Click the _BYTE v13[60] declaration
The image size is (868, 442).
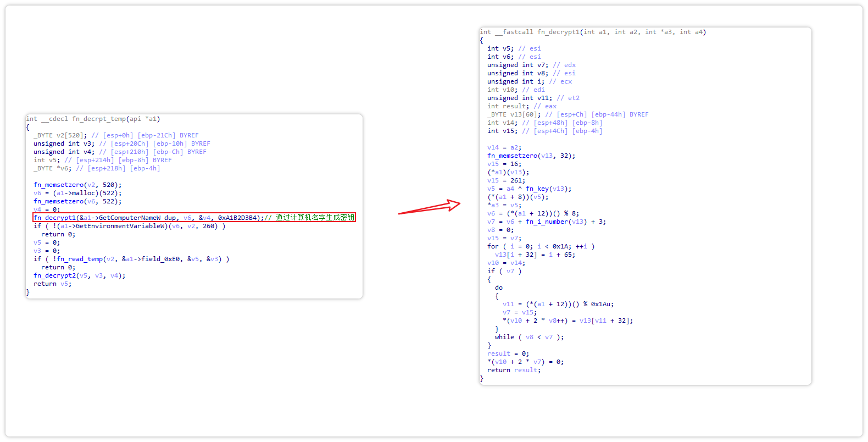[x=514, y=114]
